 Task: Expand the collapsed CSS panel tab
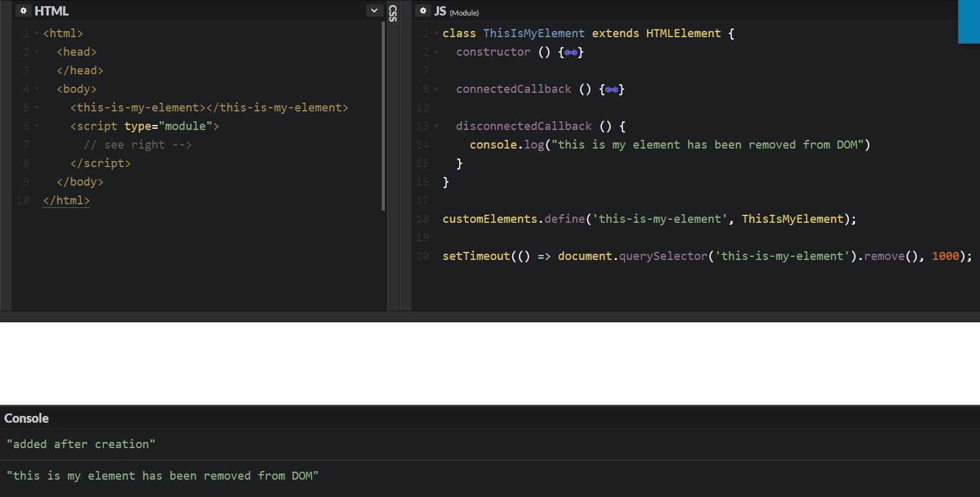pos(393,12)
